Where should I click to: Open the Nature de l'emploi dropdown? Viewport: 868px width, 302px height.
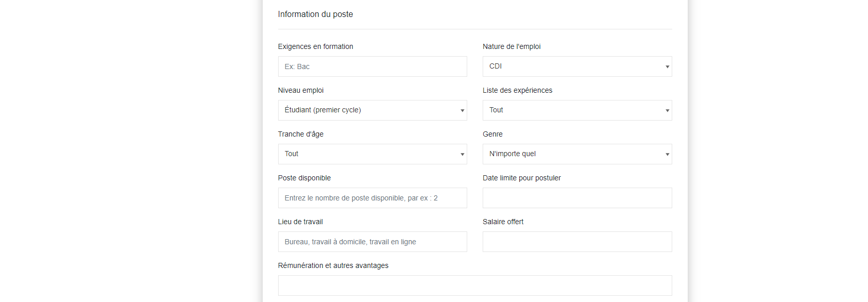click(x=577, y=66)
